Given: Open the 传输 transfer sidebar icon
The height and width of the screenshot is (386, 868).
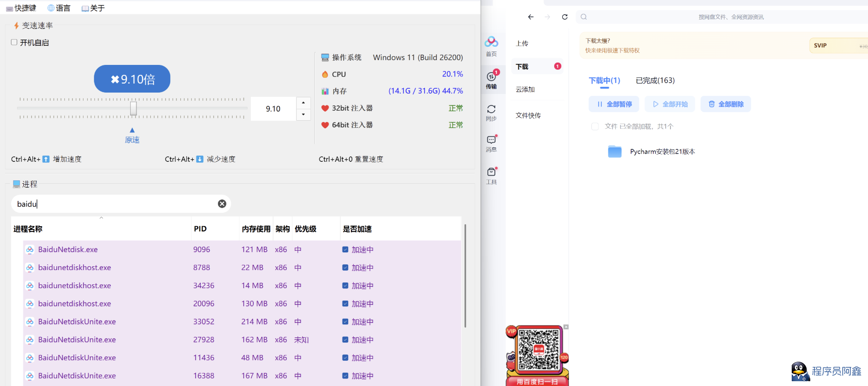Looking at the screenshot, I should click(491, 79).
